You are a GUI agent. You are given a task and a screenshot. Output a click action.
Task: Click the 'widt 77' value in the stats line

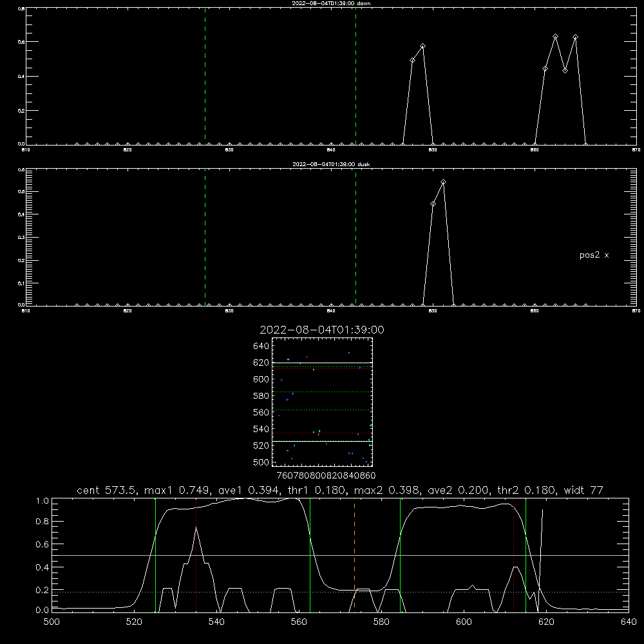pyautogui.click(x=583, y=490)
